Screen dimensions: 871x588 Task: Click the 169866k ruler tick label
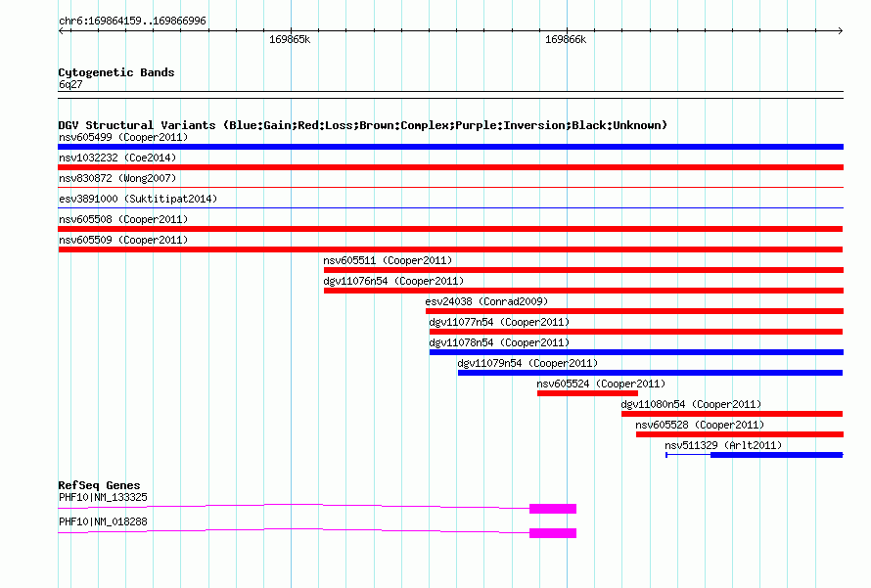coord(566,39)
